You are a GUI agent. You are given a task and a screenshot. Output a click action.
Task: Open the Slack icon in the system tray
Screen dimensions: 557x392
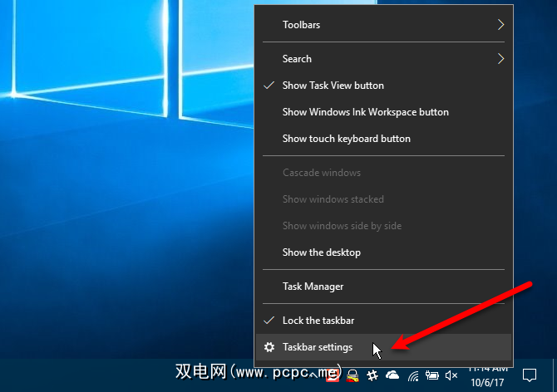(x=372, y=375)
